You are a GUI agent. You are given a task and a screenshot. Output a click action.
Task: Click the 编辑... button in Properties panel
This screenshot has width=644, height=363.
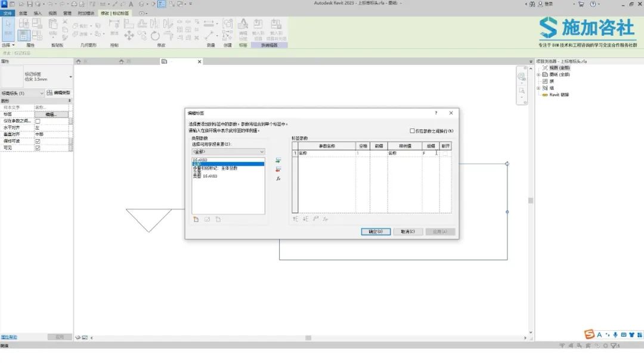click(x=51, y=114)
